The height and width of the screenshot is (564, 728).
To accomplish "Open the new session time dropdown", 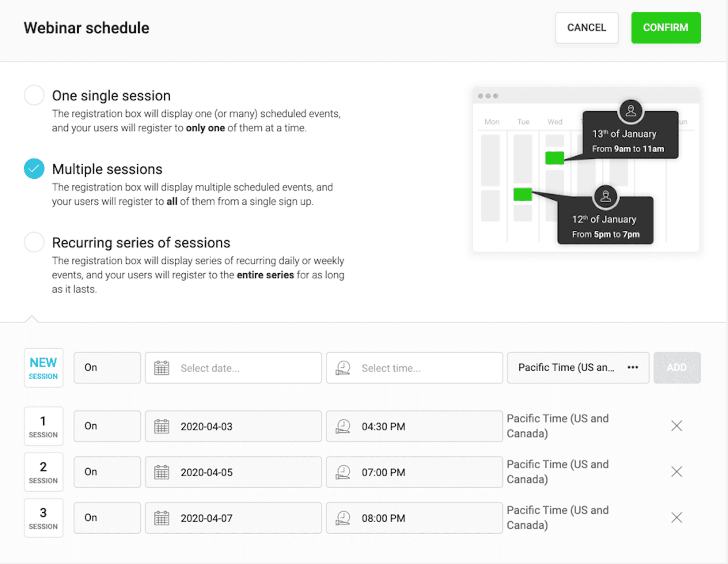I will click(x=414, y=368).
